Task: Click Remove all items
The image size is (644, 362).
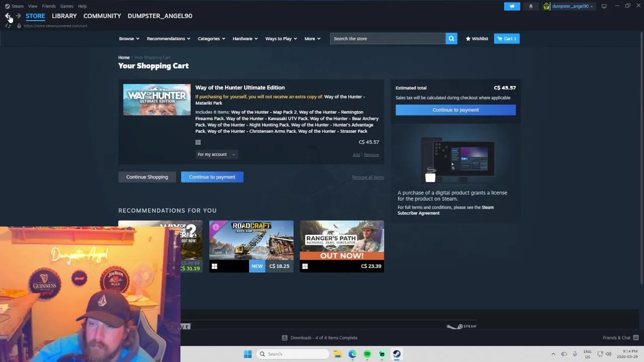Action: (x=368, y=177)
